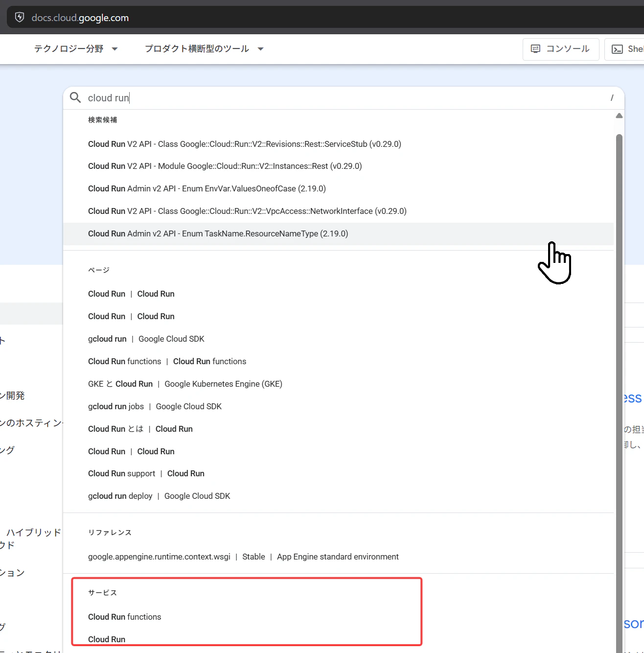The image size is (644, 653).
Task: Choose suggestion Enum EnvVar.ValuesOneofCase (2.19.0)
Action: coord(339,189)
